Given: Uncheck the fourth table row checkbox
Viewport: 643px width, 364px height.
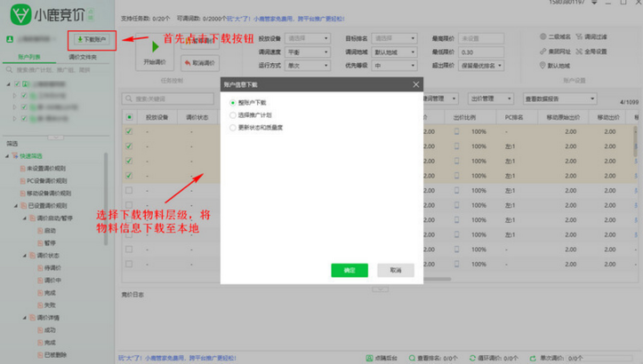Looking at the screenshot, I should coord(129,176).
